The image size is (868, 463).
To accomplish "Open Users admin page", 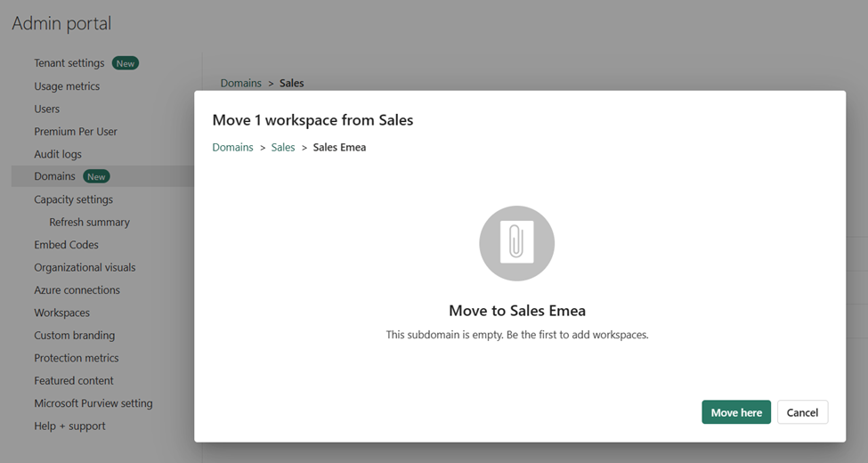I will point(46,110).
